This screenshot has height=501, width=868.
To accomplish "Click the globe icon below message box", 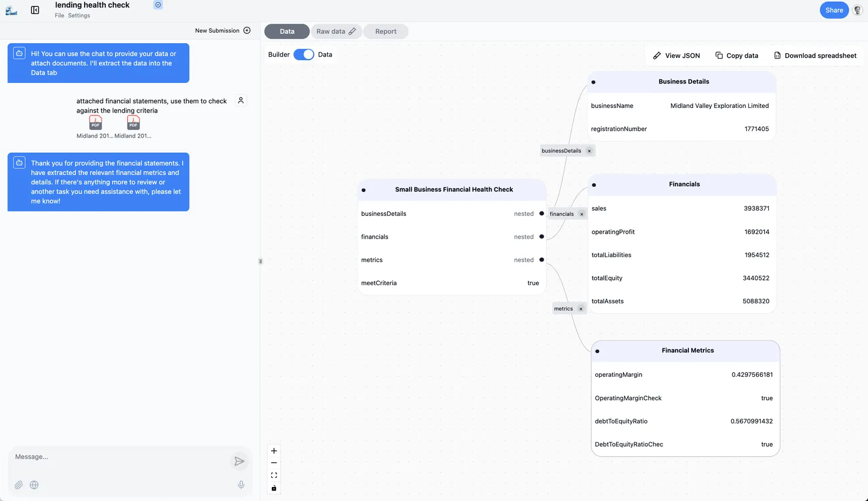I will 34,485.
